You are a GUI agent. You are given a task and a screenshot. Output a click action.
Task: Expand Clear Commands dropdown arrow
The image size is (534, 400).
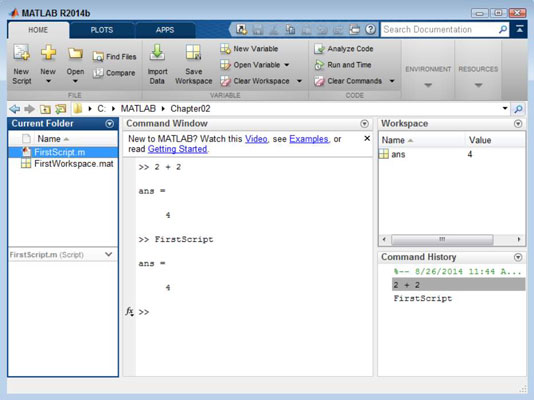pyautogui.click(x=392, y=81)
